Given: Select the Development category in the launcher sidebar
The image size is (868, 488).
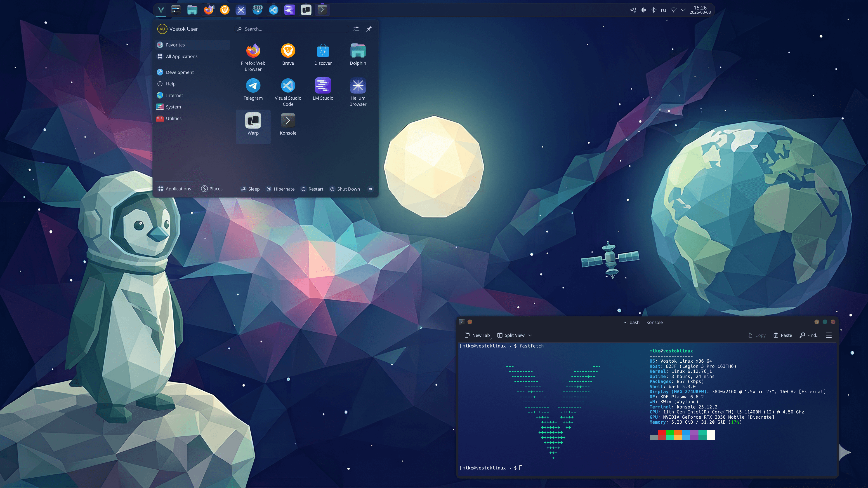Looking at the screenshot, I should coord(179,72).
